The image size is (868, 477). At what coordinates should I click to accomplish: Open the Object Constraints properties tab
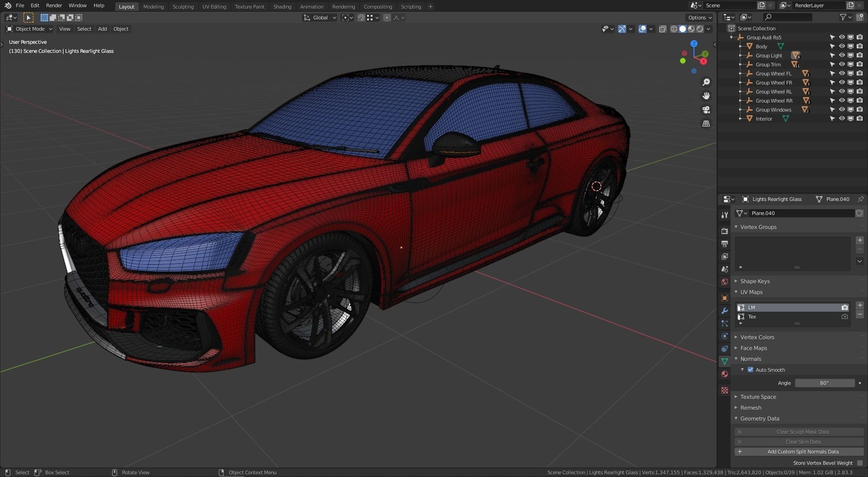click(725, 349)
